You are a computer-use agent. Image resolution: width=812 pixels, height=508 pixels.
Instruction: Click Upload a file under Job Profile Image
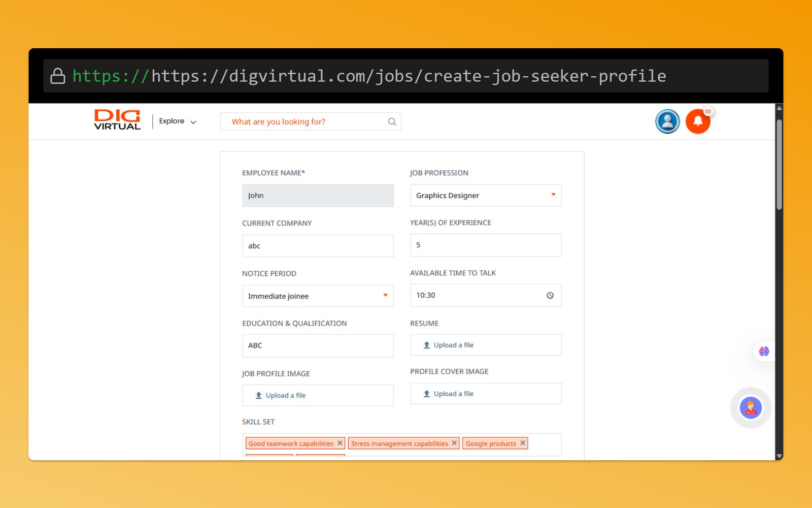tap(318, 395)
